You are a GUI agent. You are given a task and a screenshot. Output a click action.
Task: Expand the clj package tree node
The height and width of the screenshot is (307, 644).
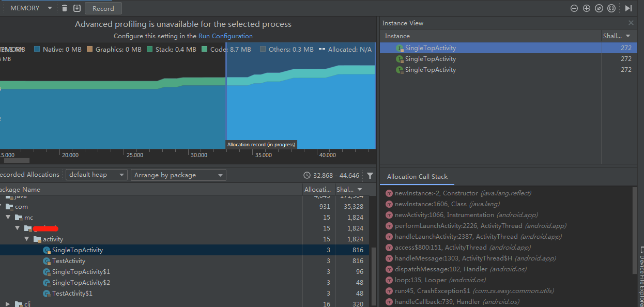(8, 304)
